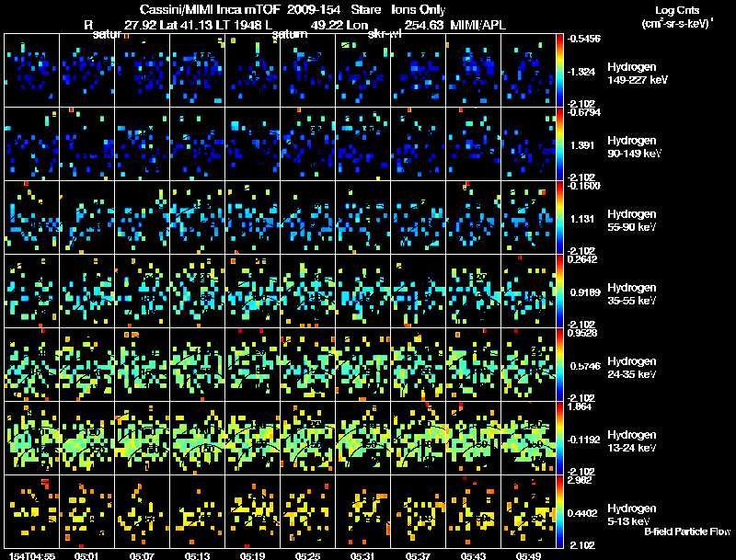The height and width of the screenshot is (560, 736).
Task: Click the 05:25 time axis label
Action: point(307,556)
